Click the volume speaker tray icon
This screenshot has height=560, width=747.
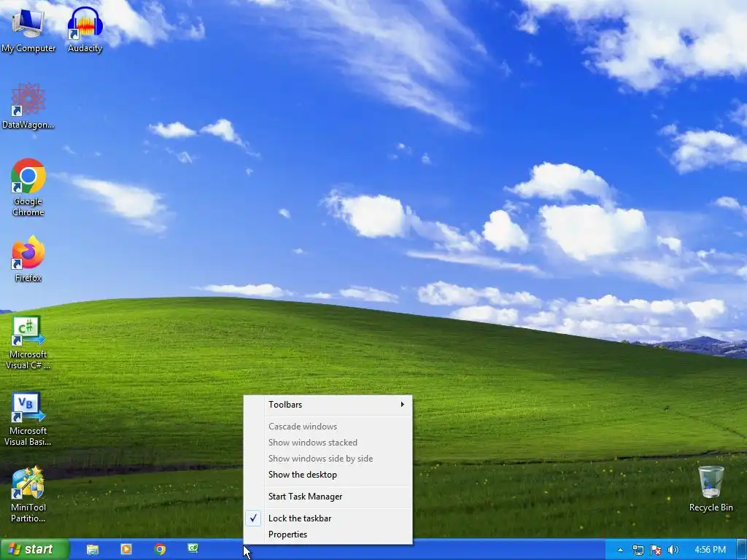tap(673, 550)
